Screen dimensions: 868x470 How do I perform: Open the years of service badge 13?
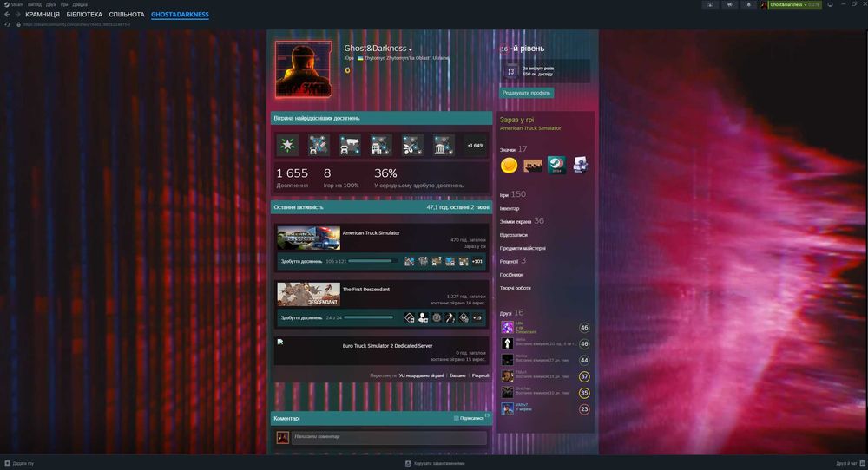pos(510,71)
